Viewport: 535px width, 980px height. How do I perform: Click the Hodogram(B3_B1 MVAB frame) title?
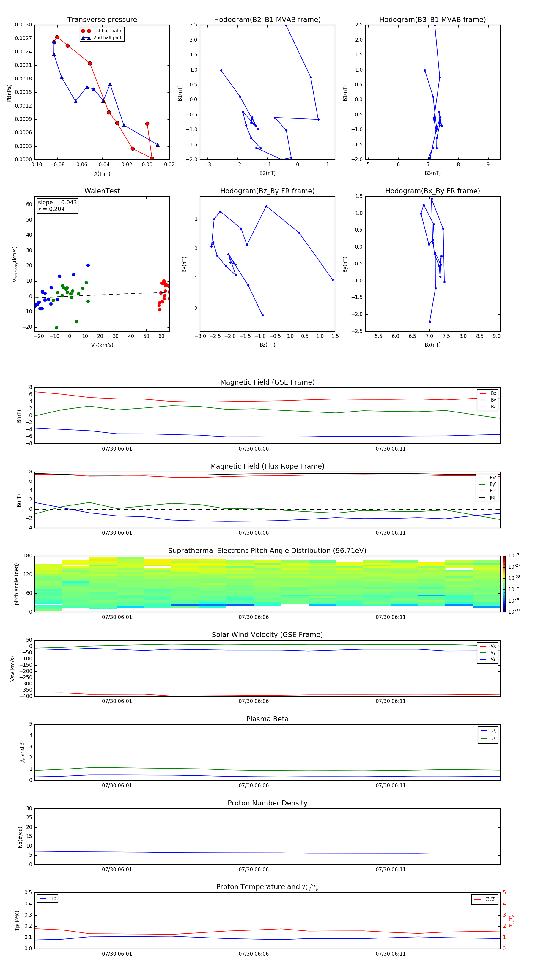[432, 20]
